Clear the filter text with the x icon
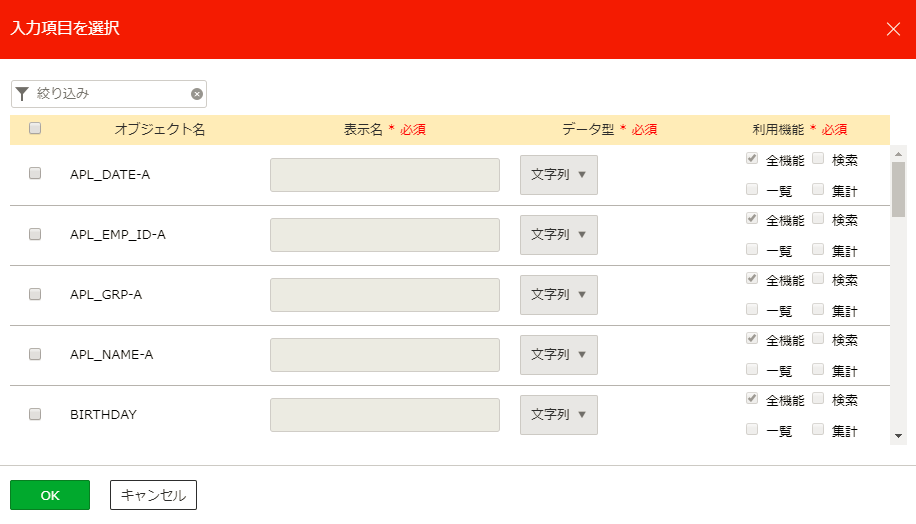Screen dimensions: 916x524 [x=197, y=94]
